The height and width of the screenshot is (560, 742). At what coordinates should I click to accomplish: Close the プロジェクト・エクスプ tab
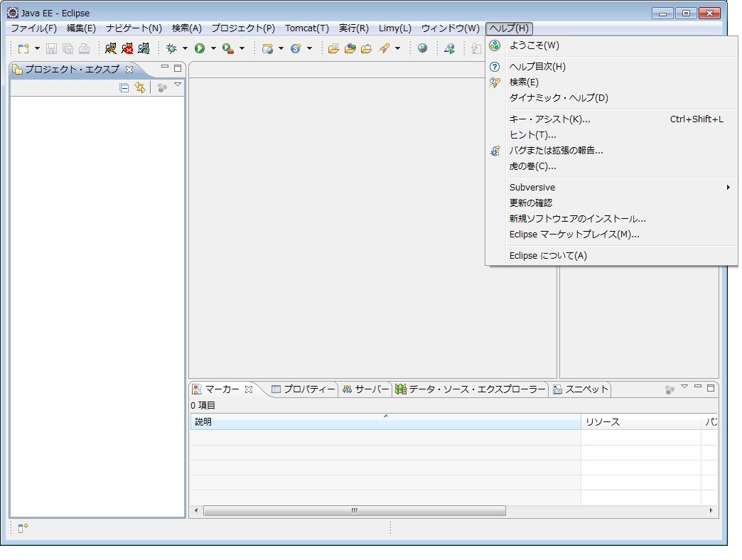[129, 70]
